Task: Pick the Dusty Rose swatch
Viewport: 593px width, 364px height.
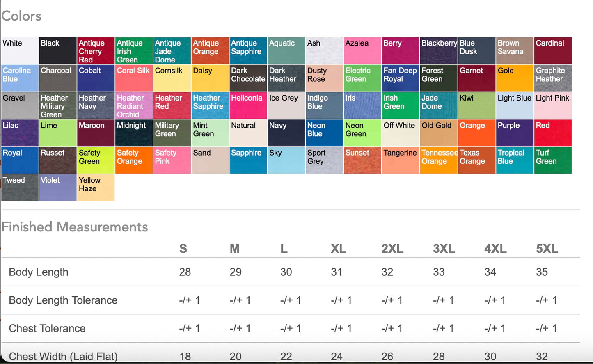Action: coord(324,78)
